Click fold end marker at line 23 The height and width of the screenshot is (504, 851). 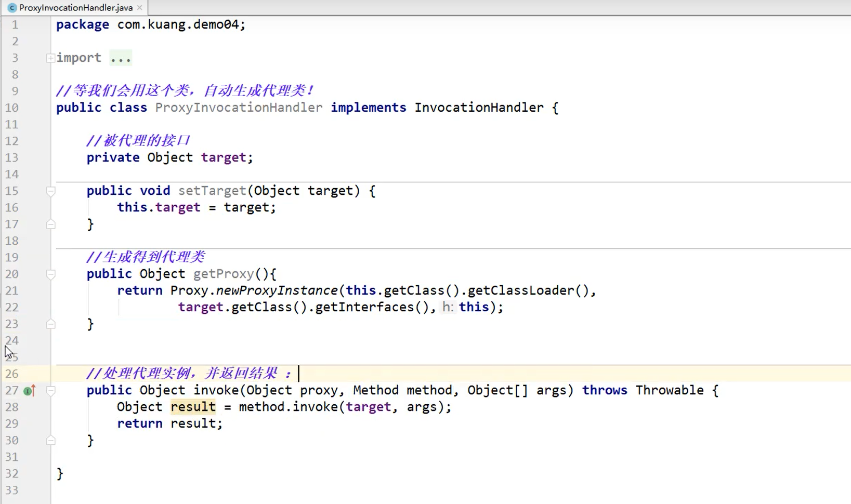point(50,324)
